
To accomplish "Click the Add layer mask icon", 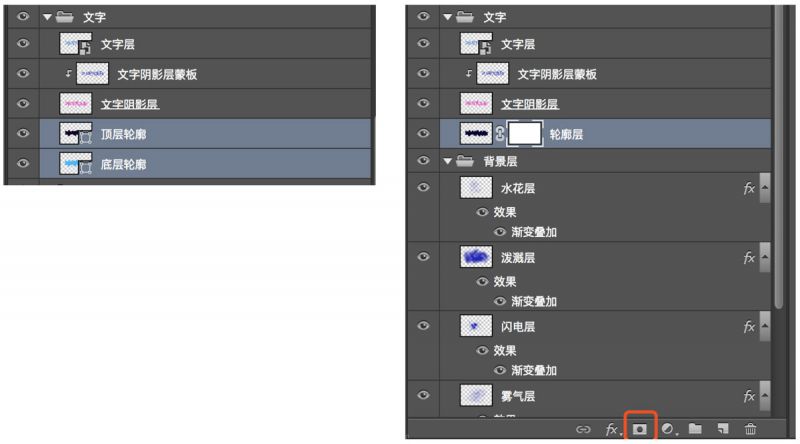I will 640,428.
